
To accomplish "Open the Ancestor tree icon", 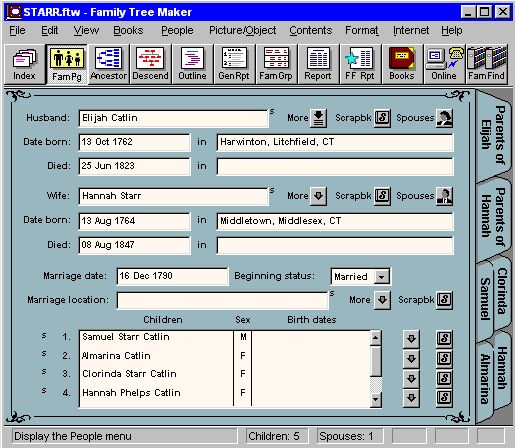I will [109, 64].
